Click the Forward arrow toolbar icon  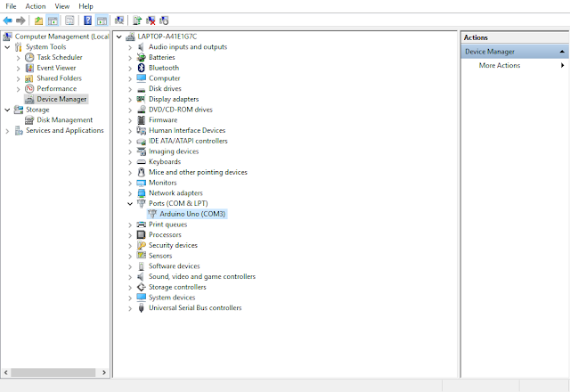tap(20, 20)
